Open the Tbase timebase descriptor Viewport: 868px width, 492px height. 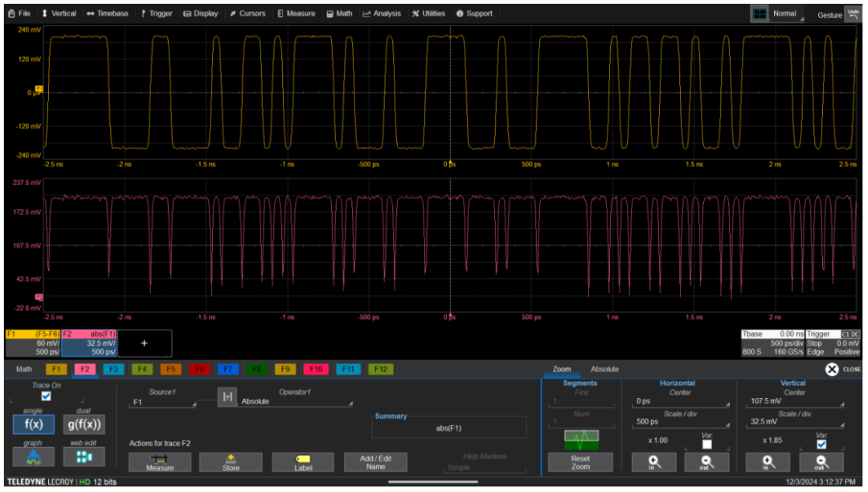tap(772, 343)
